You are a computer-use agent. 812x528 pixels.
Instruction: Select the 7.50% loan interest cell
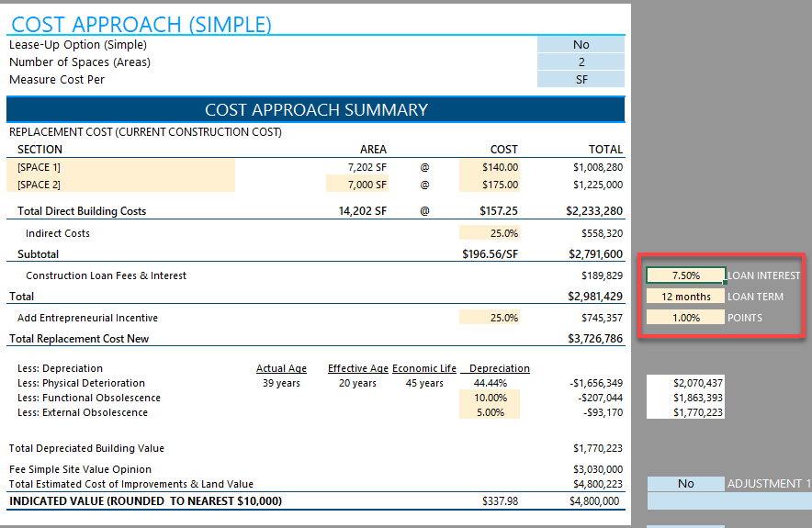685,275
